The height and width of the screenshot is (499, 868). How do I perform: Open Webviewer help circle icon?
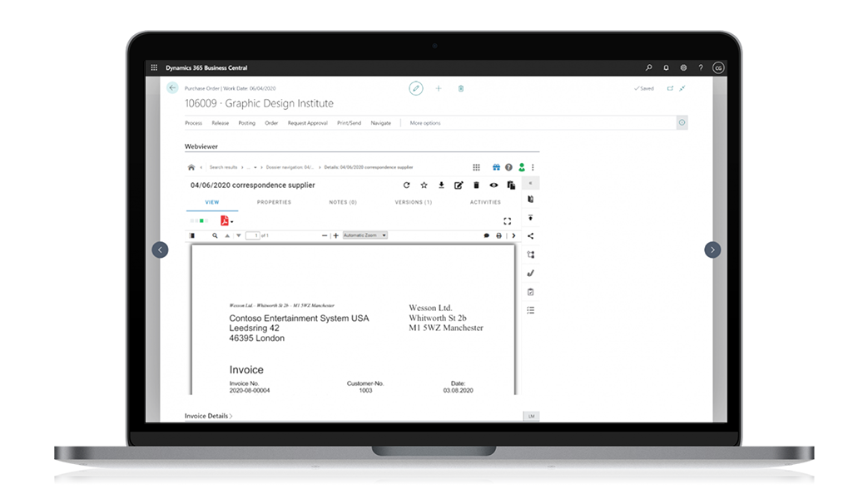click(508, 167)
